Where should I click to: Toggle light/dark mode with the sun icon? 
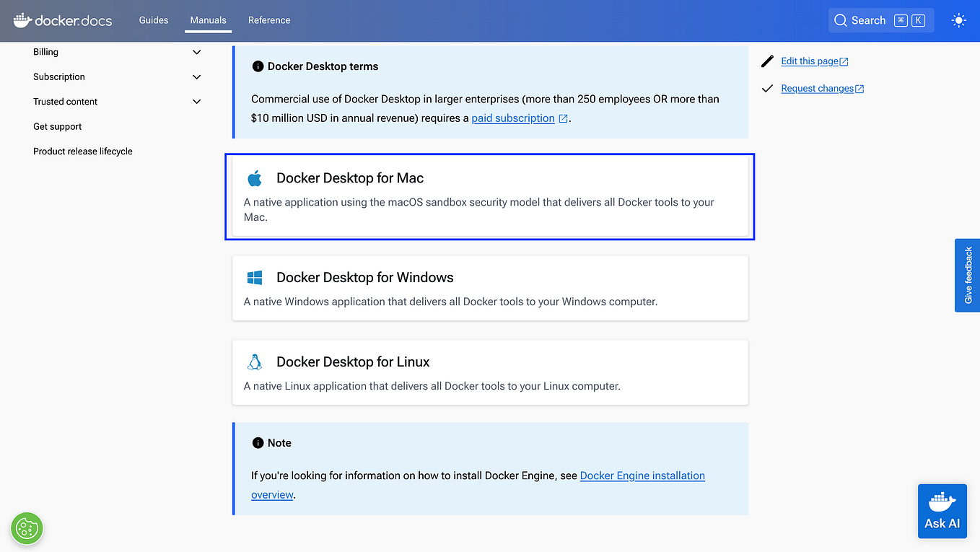pyautogui.click(x=958, y=20)
